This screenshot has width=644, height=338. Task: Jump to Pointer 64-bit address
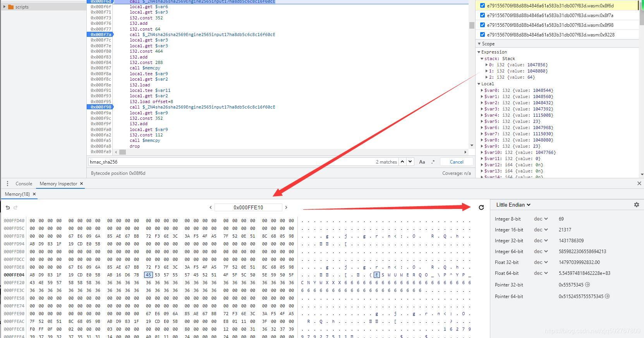(x=607, y=296)
